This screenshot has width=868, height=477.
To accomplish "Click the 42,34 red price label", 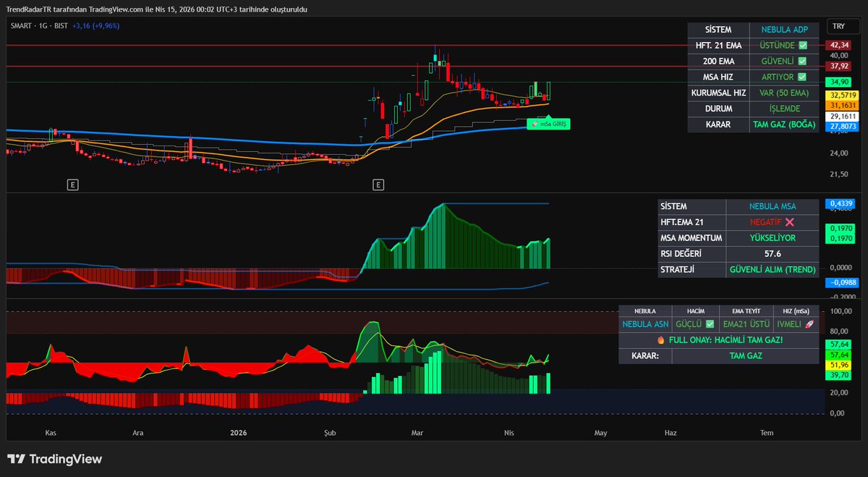I will pyautogui.click(x=838, y=46).
